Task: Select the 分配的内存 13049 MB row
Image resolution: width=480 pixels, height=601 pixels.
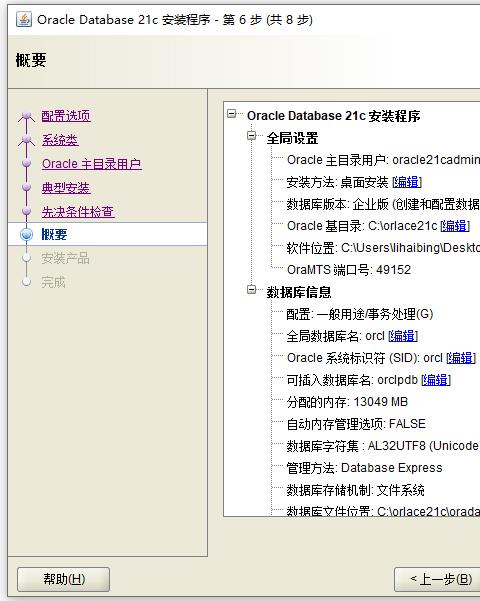Action: coord(347,402)
